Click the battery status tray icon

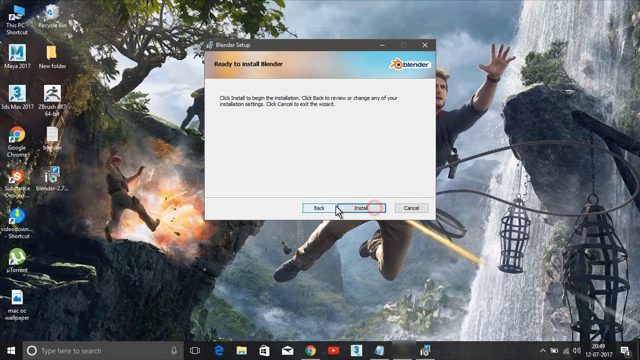554,351
